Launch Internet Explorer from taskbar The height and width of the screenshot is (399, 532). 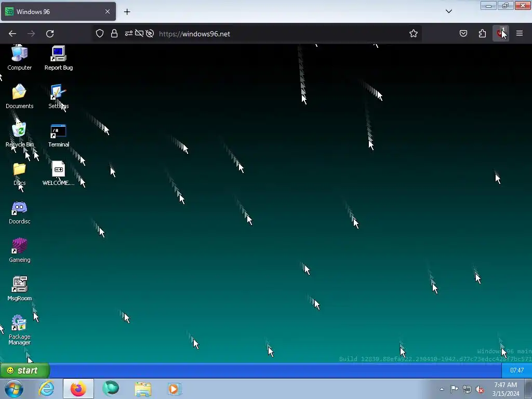coord(46,389)
